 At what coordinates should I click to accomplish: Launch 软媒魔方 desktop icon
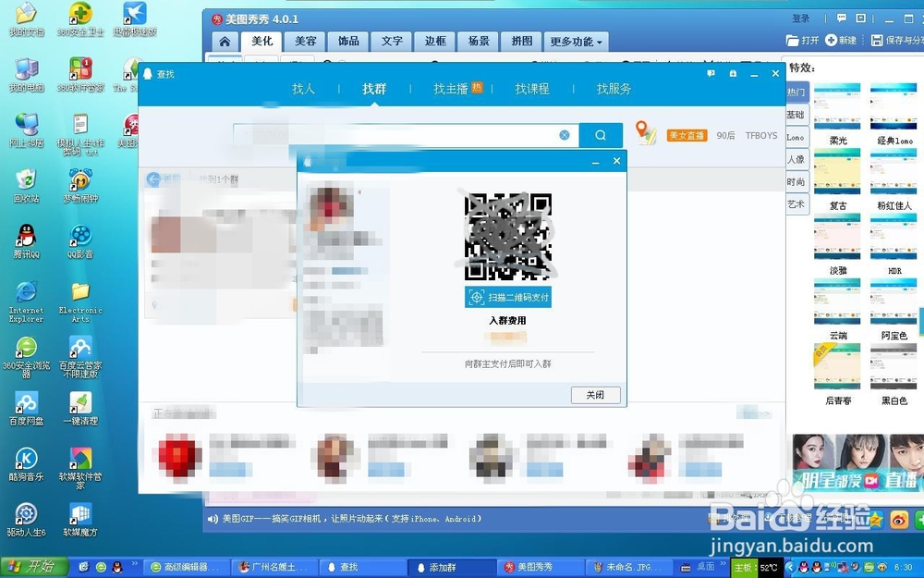point(80,519)
